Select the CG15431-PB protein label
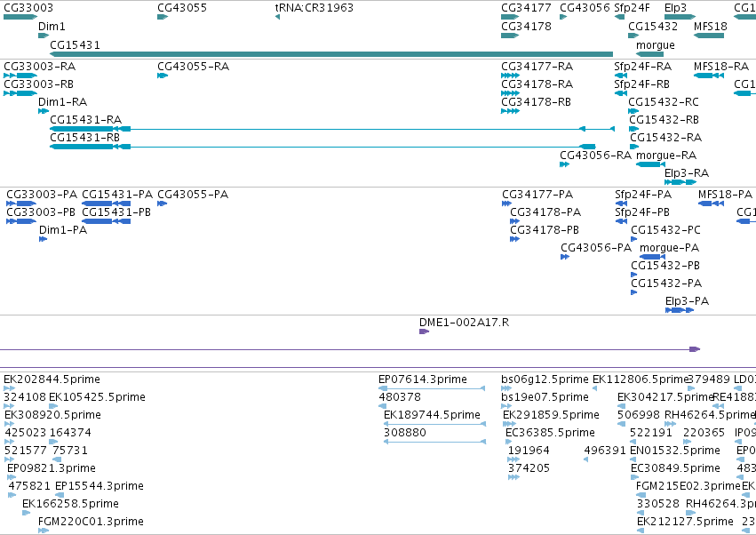The height and width of the screenshot is (535, 756). click(116, 212)
